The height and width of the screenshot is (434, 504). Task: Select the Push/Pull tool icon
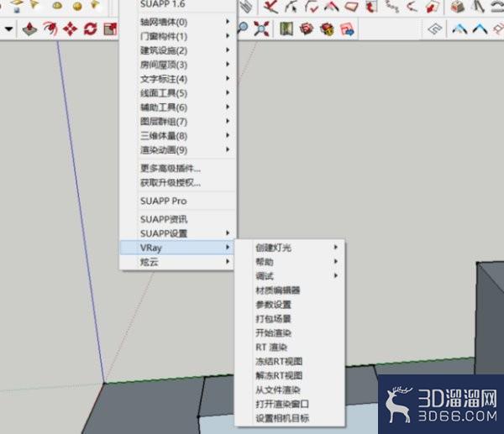[29, 29]
